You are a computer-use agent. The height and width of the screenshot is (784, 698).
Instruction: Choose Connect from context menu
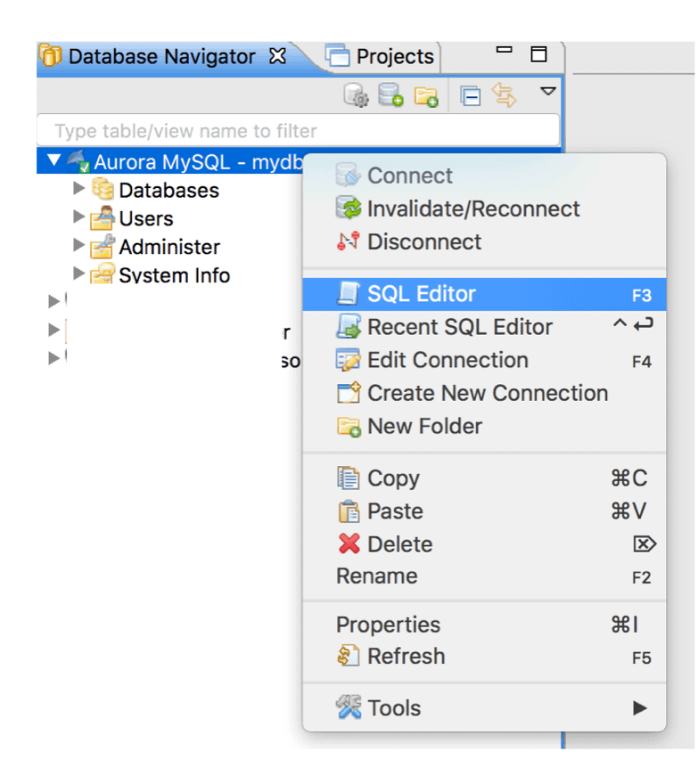click(x=484, y=176)
